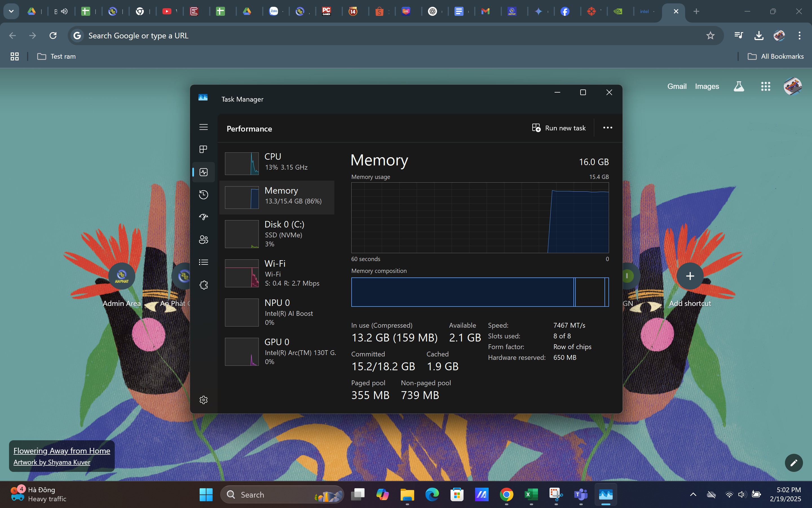The width and height of the screenshot is (812, 508).
Task: Open Google apps grid launcher
Action: point(766,86)
